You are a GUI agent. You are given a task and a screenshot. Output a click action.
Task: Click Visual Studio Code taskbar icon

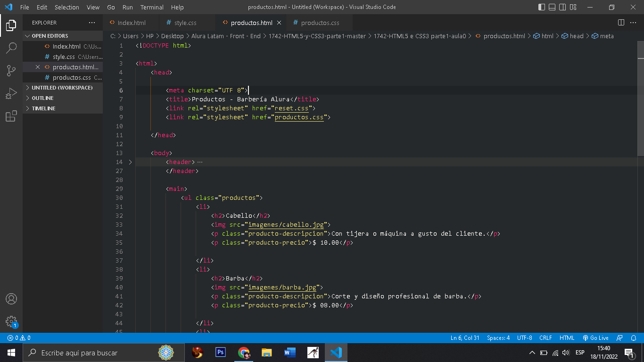click(336, 353)
